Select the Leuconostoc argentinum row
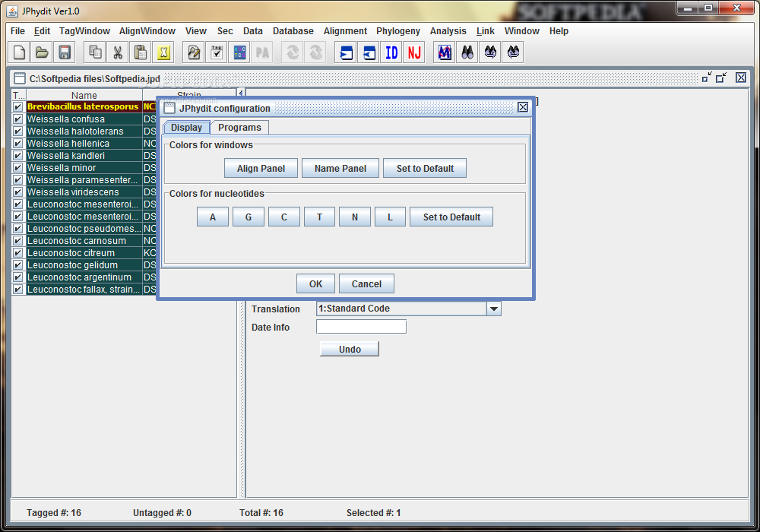This screenshot has height=532, width=760. coord(84,277)
